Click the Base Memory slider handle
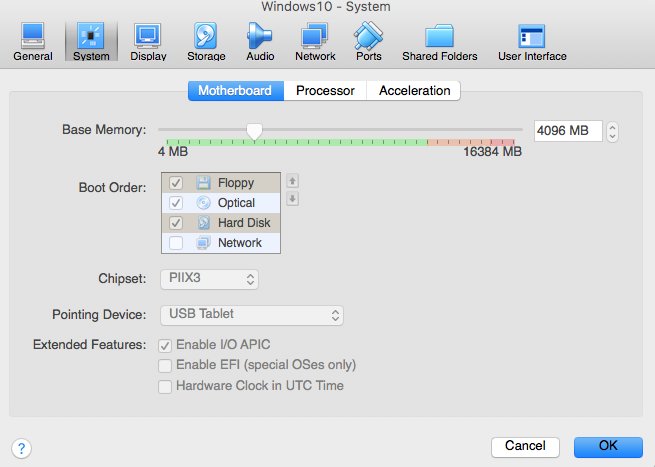 [254, 132]
